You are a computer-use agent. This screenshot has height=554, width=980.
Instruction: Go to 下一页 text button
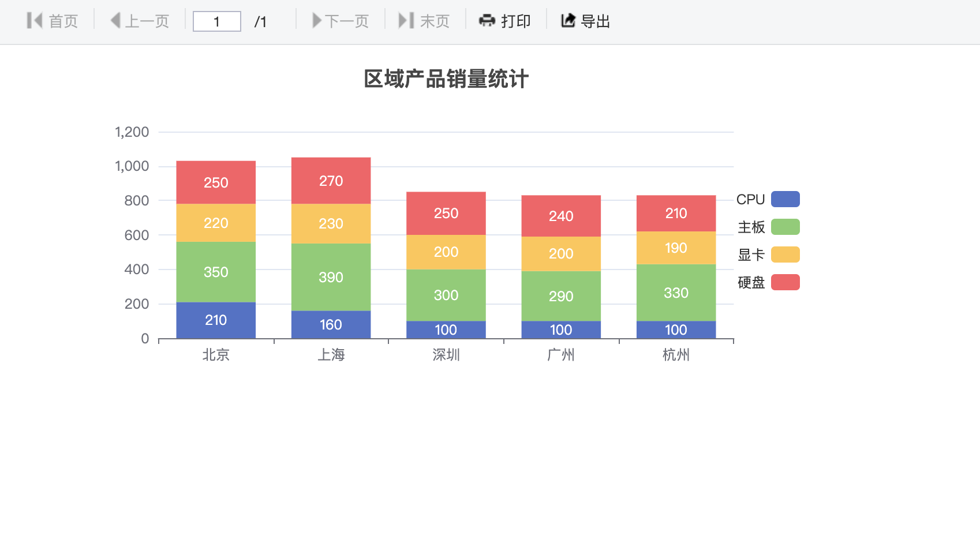pos(347,21)
